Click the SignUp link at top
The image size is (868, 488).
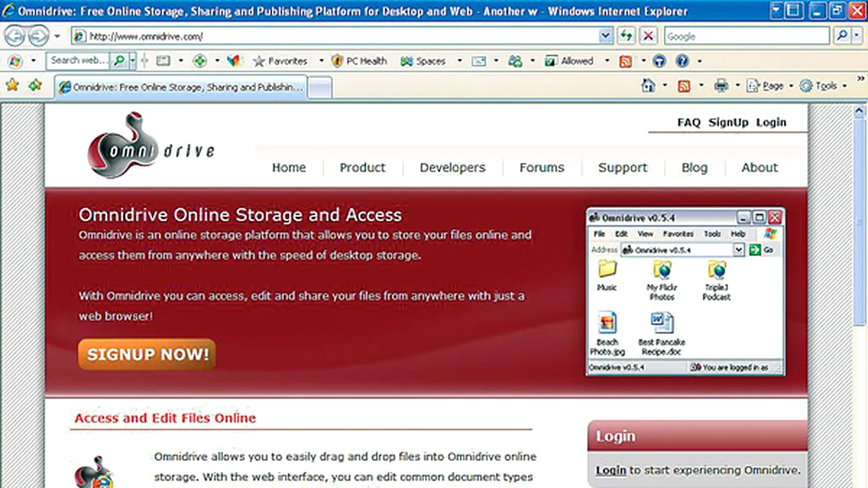point(728,122)
